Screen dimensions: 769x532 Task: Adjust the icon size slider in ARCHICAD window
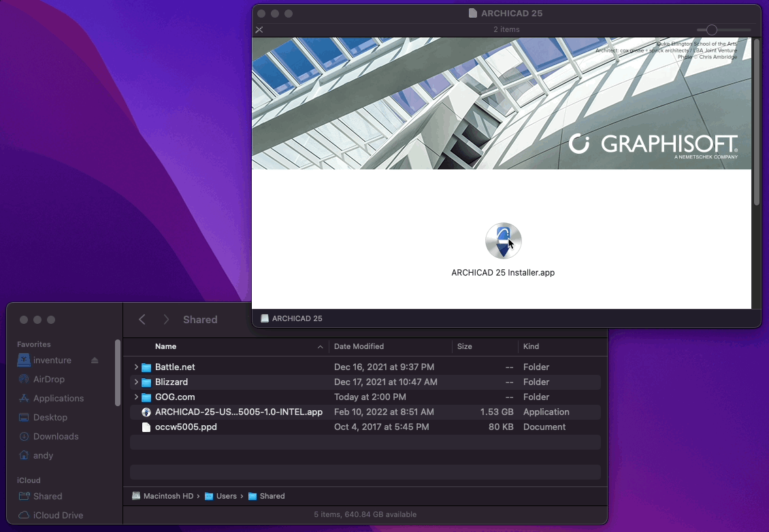tap(712, 30)
